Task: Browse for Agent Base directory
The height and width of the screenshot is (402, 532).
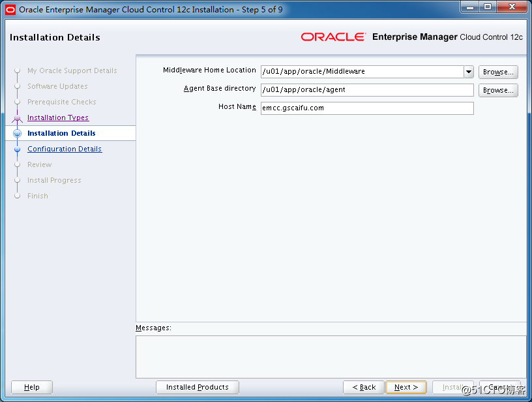Action: pyautogui.click(x=498, y=90)
